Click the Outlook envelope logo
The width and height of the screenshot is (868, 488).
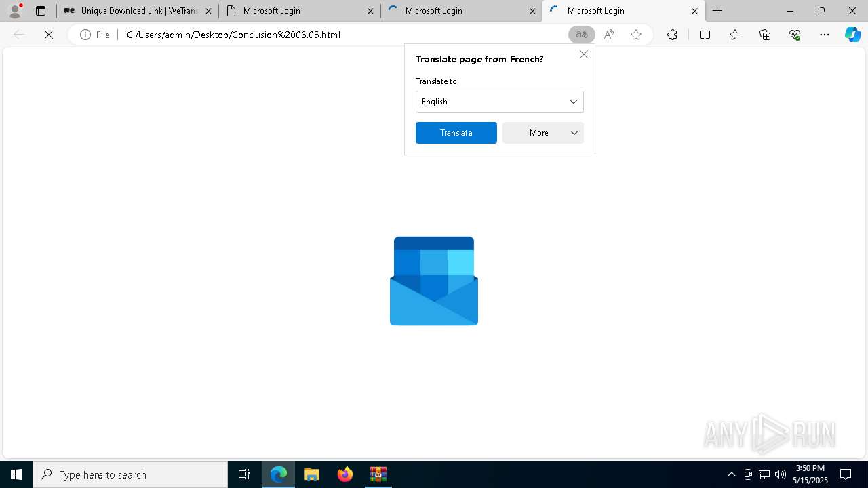click(434, 281)
